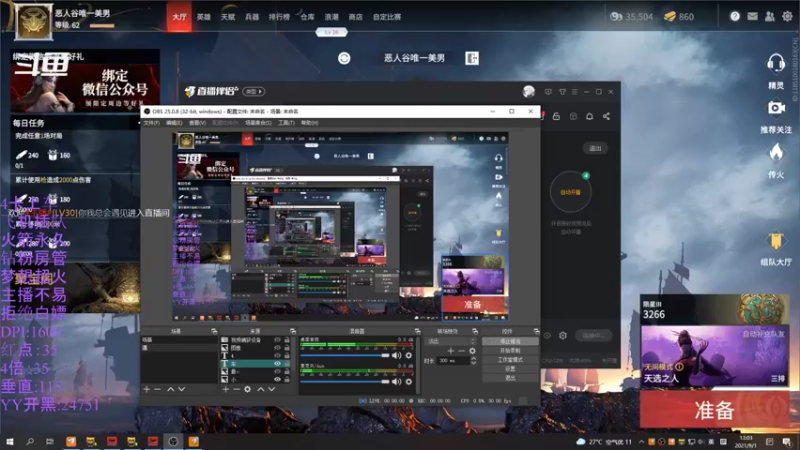Image resolution: width=800 pixels, height=450 pixels.
Task: Set the desktop audio volume slider
Action: (x=345, y=355)
